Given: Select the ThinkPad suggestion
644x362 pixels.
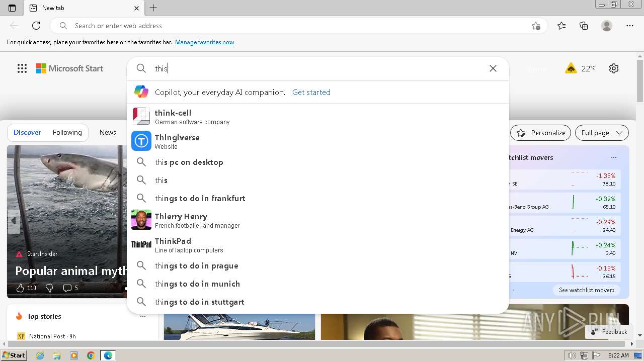Looking at the screenshot, I should pos(318,245).
